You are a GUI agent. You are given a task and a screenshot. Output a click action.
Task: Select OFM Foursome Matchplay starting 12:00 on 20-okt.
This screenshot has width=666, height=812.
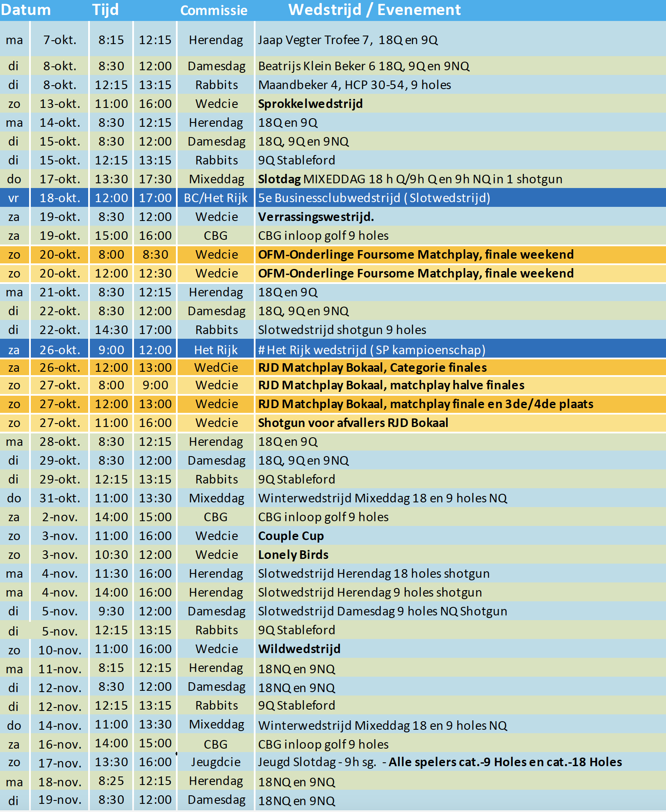[416, 273]
